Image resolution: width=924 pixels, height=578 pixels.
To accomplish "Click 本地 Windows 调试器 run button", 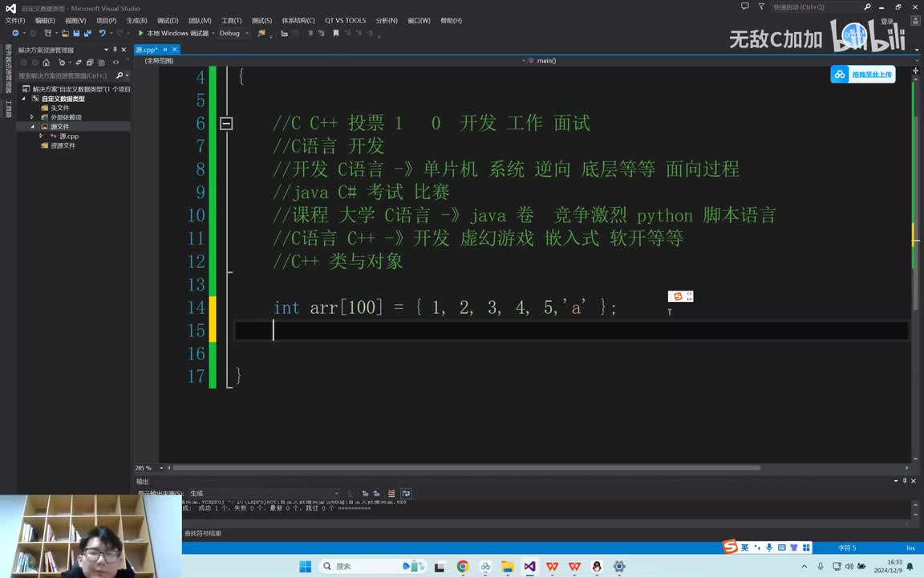I will (x=174, y=34).
